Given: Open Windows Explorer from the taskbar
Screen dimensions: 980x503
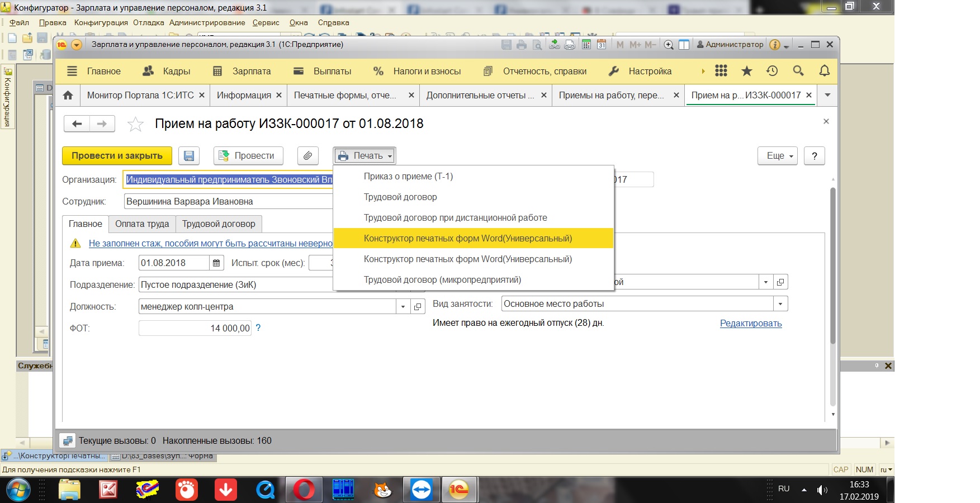Looking at the screenshot, I should coord(69,490).
